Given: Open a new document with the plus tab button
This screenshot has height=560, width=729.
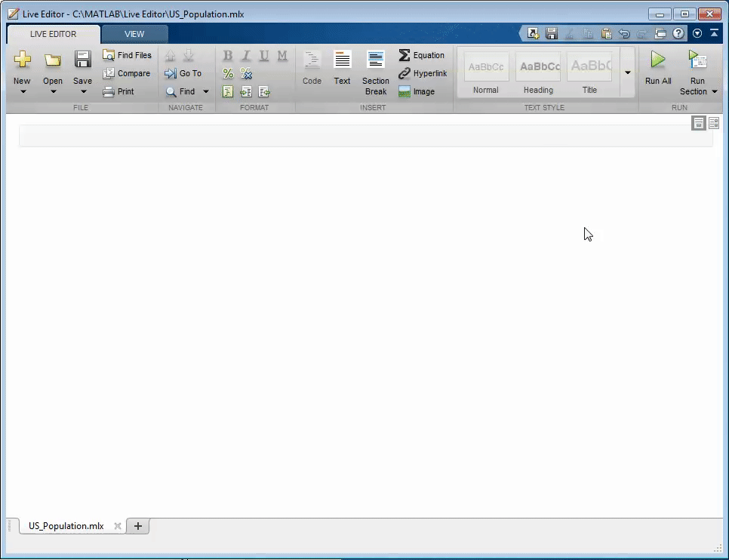Looking at the screenshot, I should (137, 526).
